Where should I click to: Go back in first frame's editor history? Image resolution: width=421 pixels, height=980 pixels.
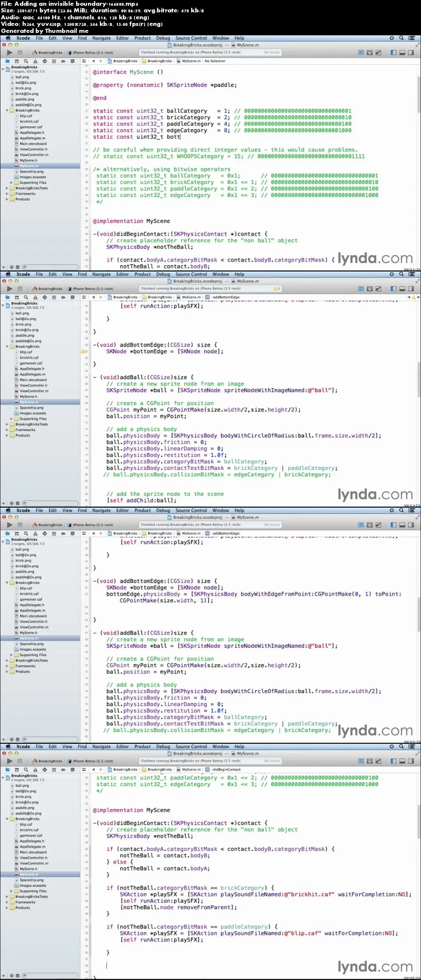pos(93,61)
